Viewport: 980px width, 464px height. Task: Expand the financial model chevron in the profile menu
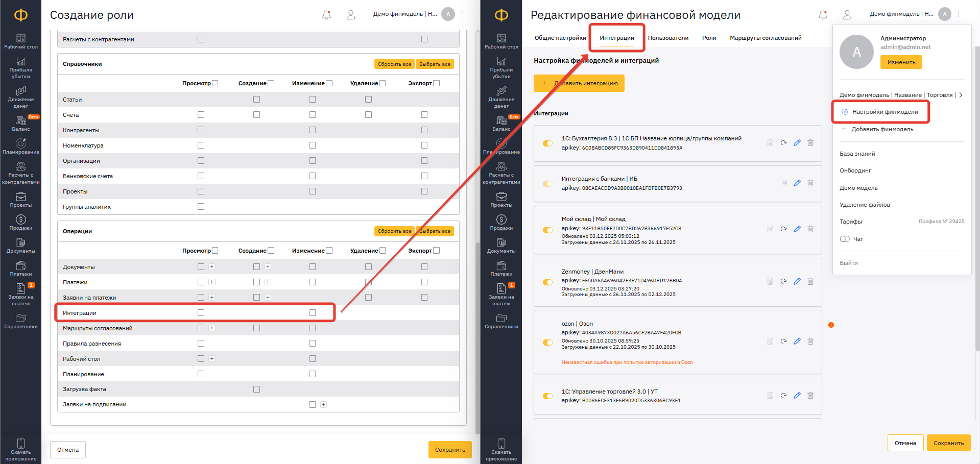click(x=961, y=95)
